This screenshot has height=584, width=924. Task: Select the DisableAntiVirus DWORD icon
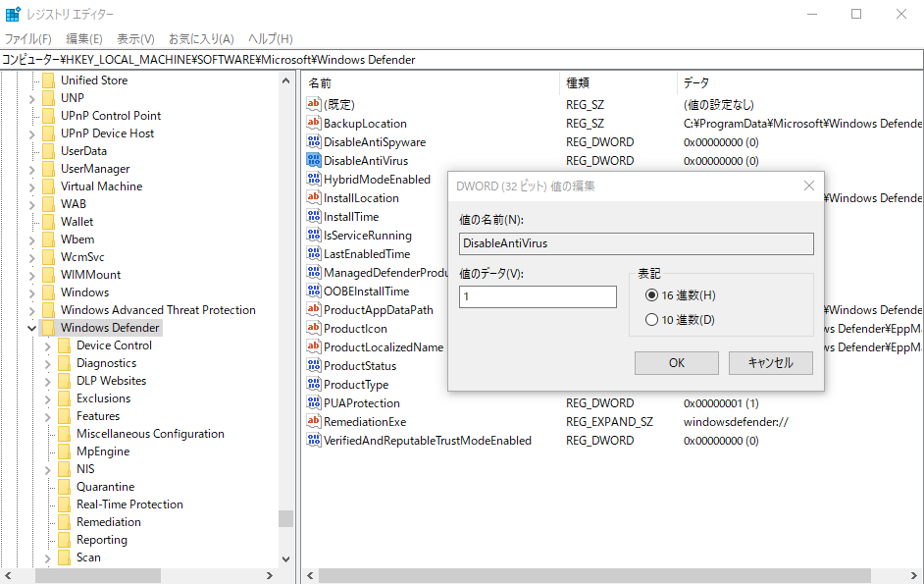[314, 160]
